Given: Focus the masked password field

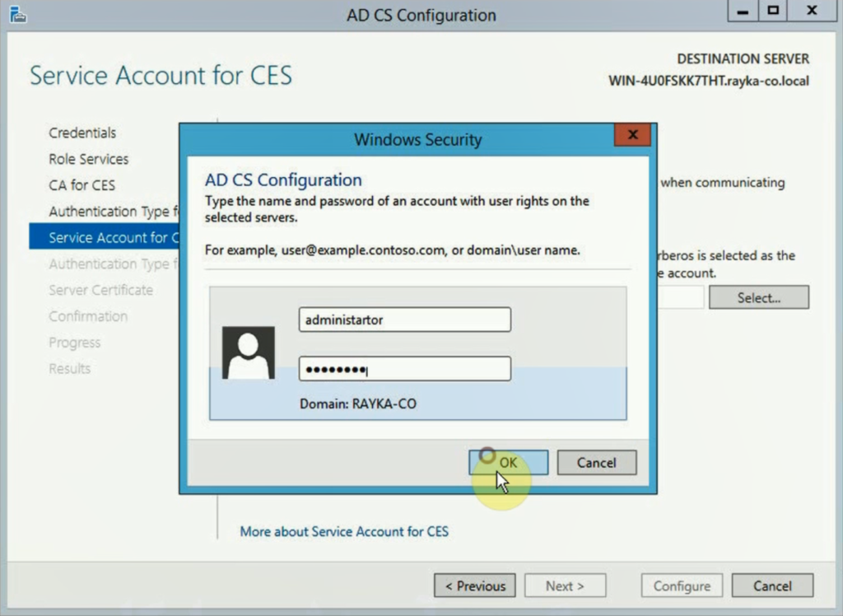Looking at the screenshot, I should coord(405,369).
